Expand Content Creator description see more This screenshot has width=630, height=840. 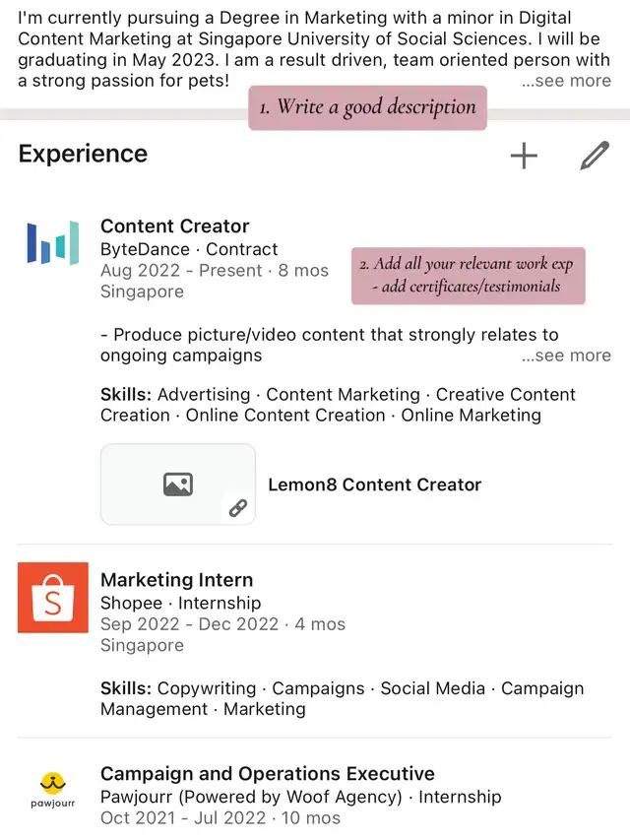pos(566,355)
